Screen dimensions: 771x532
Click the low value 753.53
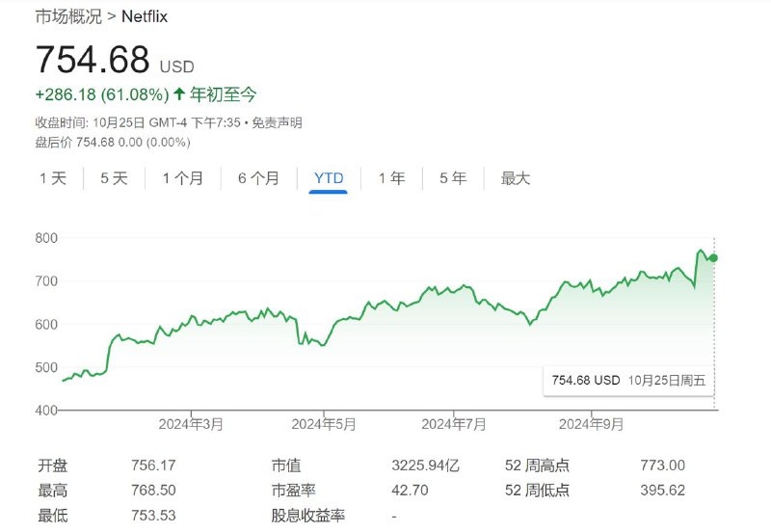[x=153, y=516]
